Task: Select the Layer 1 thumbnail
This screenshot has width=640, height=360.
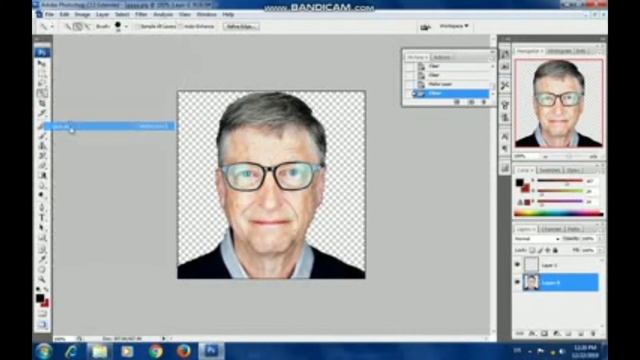Action: pos(531,265)
